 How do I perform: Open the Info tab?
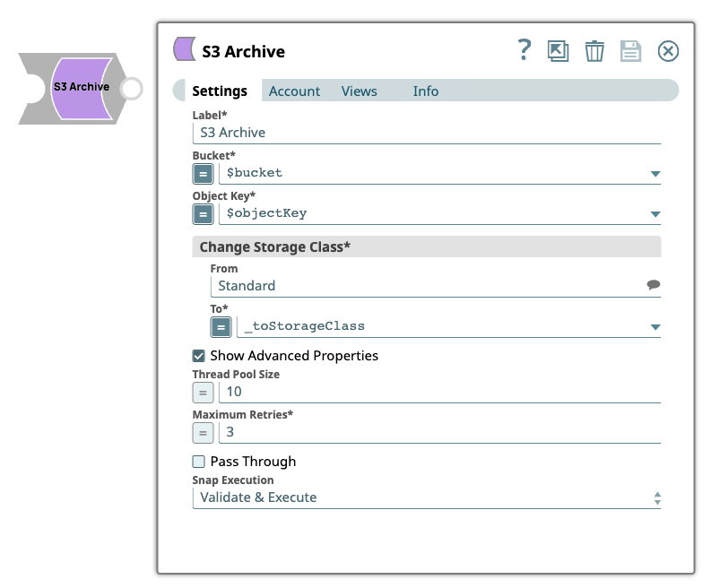pyautogui.click(x=426, y=91)
